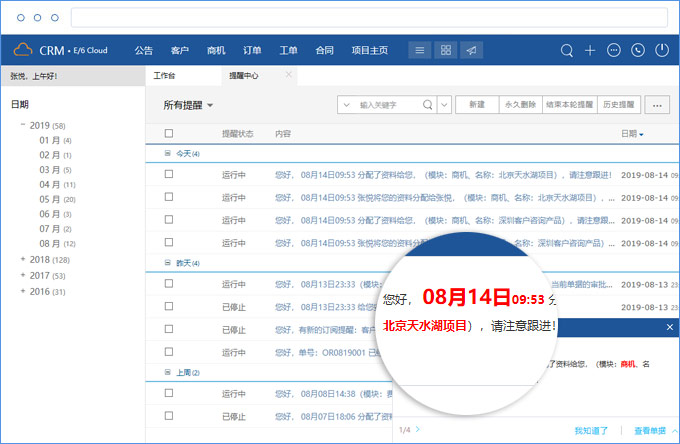Screen dimensions: 680x444
Task: Click the power logout icon
Action: click(x=662, y=50)
